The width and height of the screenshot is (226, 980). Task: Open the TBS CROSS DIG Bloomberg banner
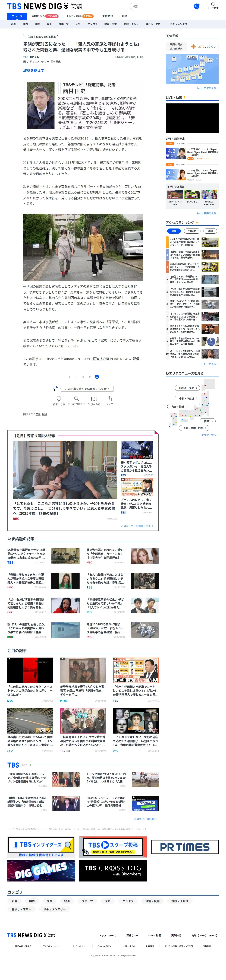point(113,871)
